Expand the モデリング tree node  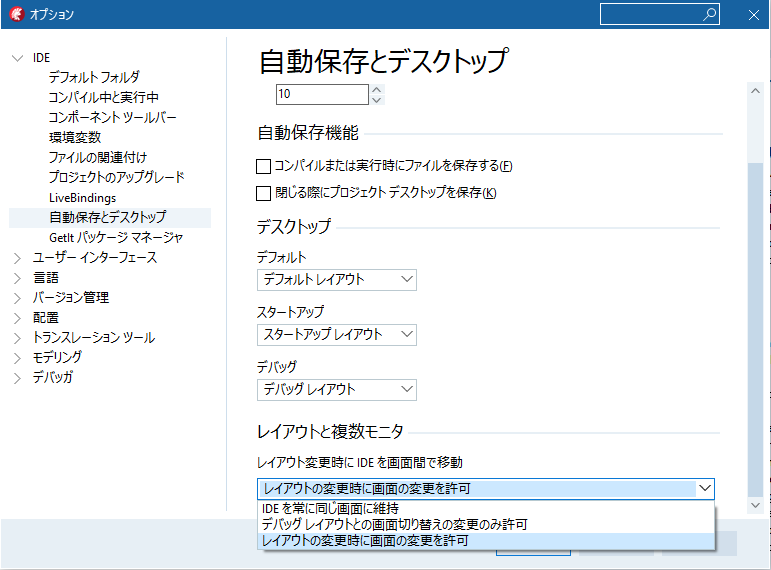click(x=17, y=358)
